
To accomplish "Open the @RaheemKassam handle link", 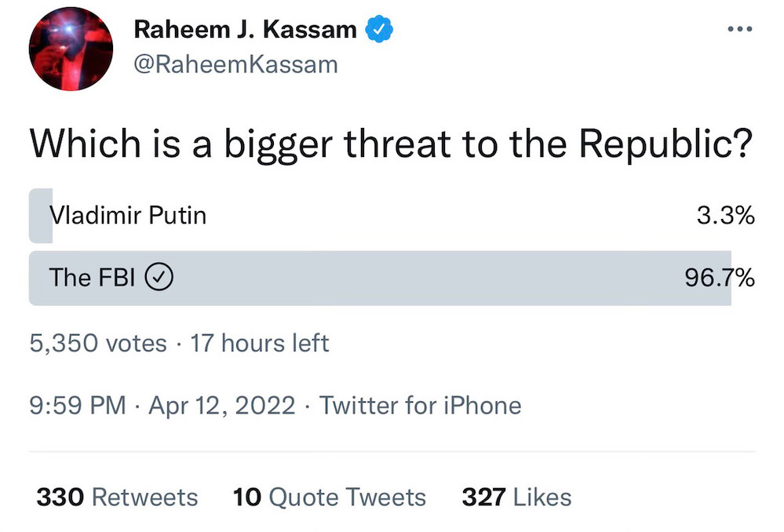I will click(x=235, y=64).
